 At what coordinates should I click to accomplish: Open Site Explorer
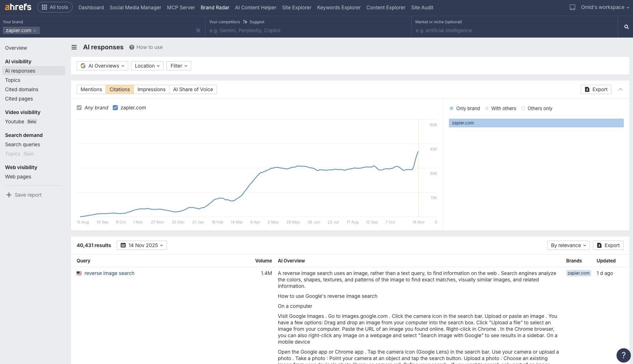click(x=296, y=8)
